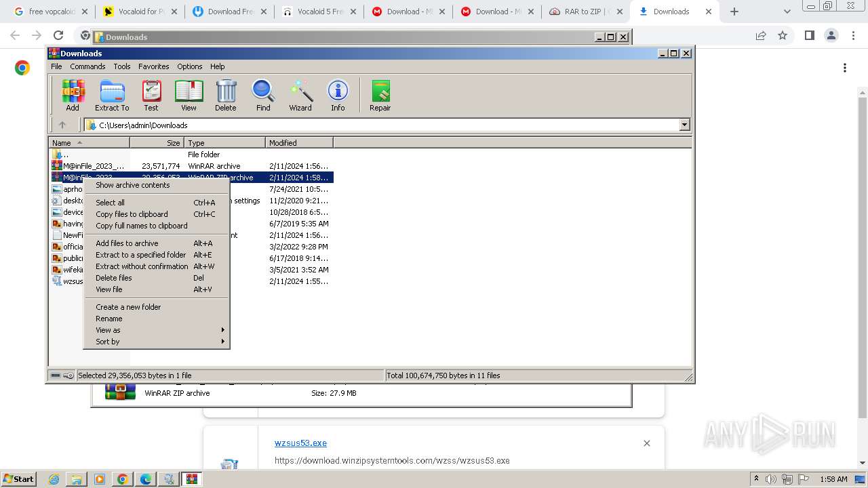Open Microsoft Edge from taskbar

click(x=145, y=479)
